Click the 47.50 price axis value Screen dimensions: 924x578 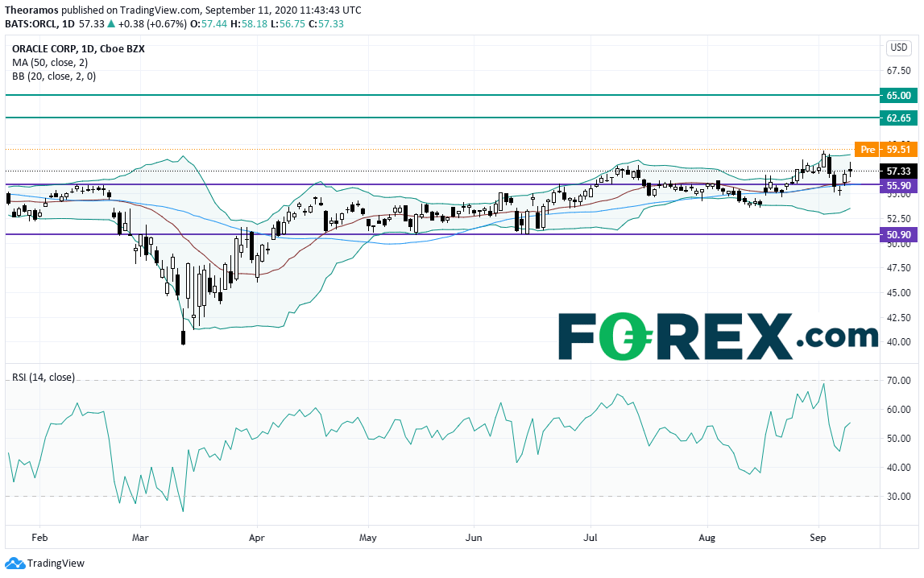pos(899,268)
